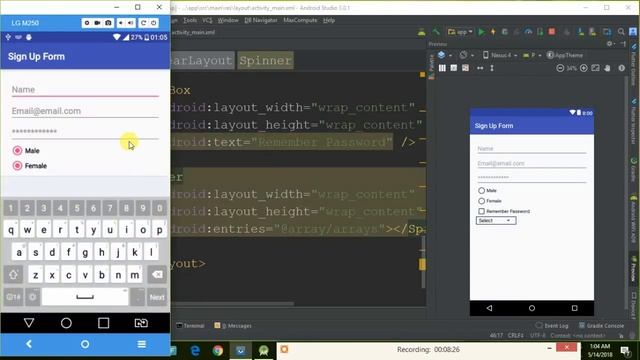Open Android Studio from the Windows taskbar
Image resolution: width=640 pixels, height=360 pixels.
[264, 351]
